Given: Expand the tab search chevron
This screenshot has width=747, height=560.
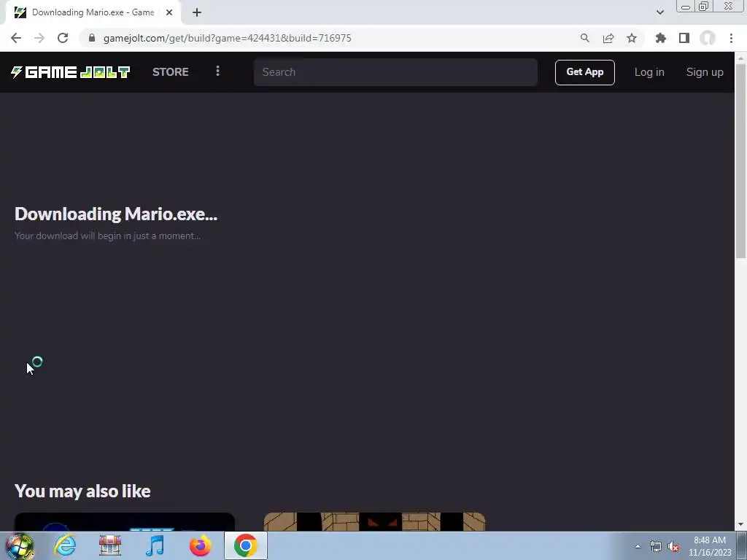Looking at the screenshot, I should click(x=659, y=12).
